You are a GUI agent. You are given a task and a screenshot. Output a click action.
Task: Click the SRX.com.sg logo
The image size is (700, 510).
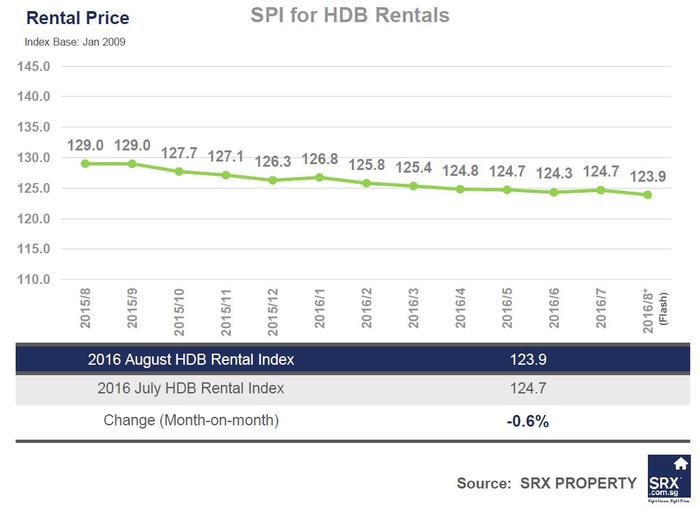coord(669,478)
